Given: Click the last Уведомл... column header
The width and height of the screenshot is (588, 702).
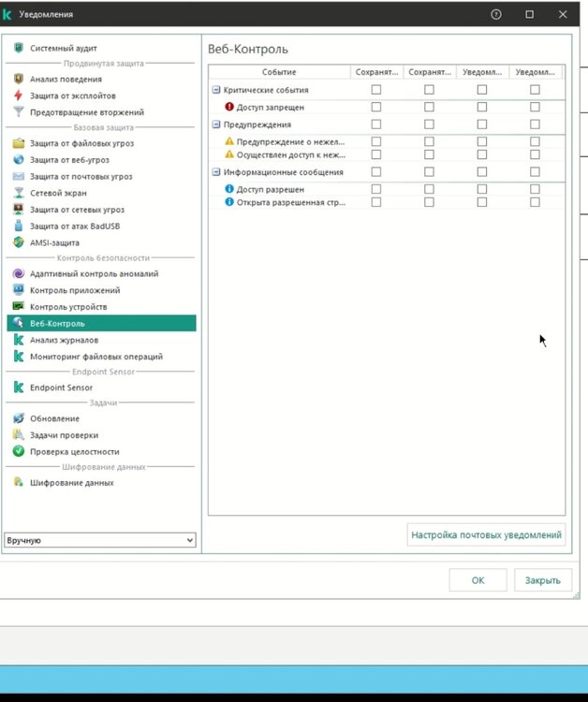Looking at the screenshot, I should click(x=536, y=72).
